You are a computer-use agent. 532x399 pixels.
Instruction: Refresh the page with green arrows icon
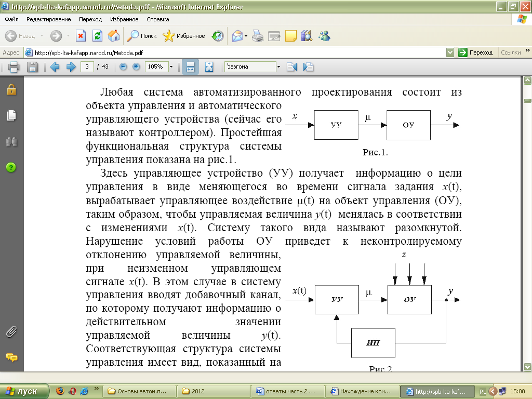[97, 36]
